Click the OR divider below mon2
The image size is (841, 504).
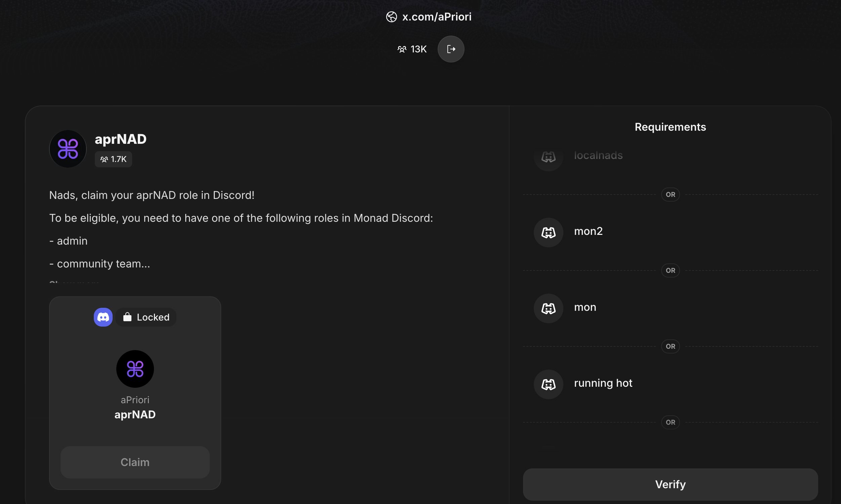click(670, 271)
